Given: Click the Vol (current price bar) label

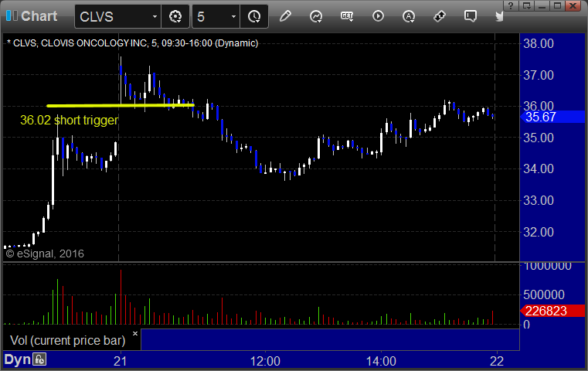Looking at the screenshot, I should (67, 340).
